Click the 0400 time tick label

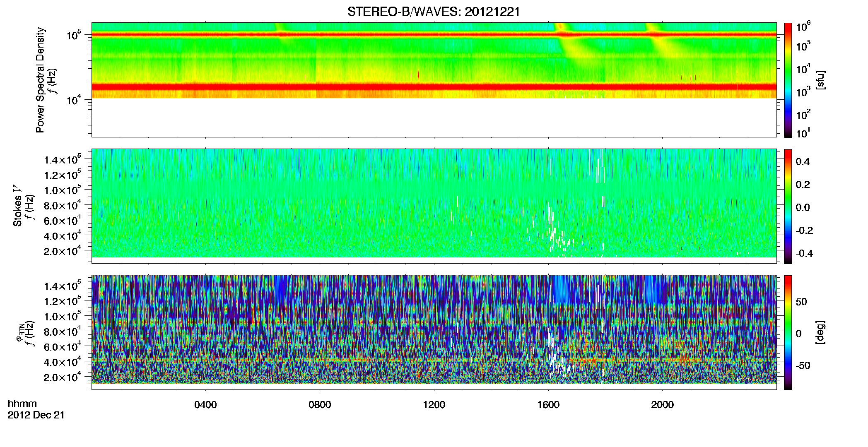coord(205,405)
